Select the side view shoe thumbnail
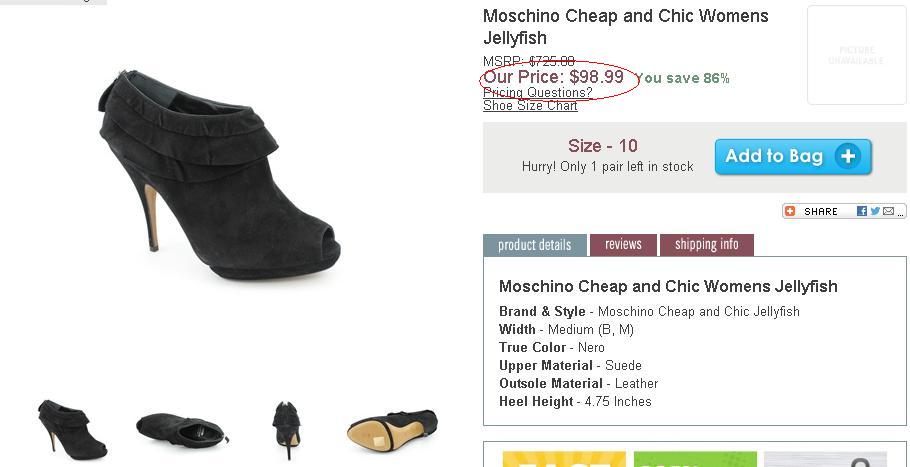 tap(72, 426)
